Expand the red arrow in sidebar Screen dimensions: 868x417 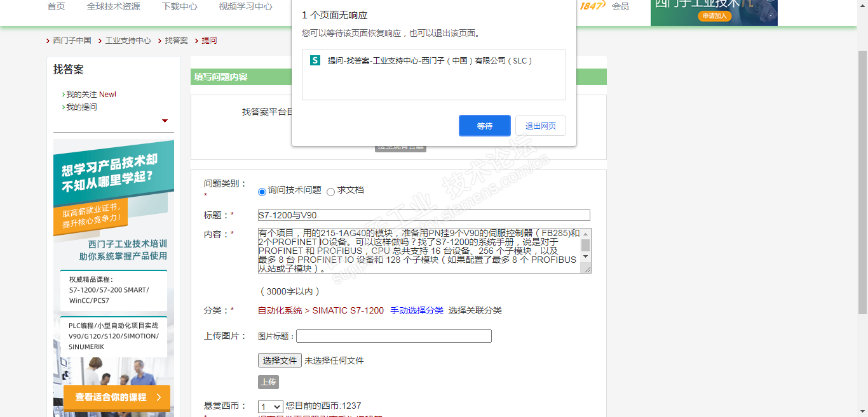pos(165,121)
